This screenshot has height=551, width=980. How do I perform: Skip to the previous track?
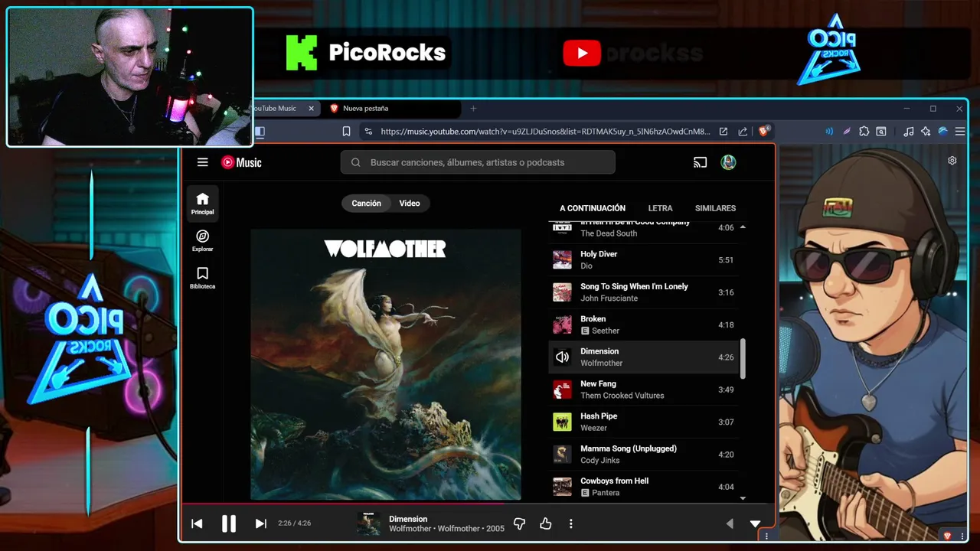(x=197, y=523)
